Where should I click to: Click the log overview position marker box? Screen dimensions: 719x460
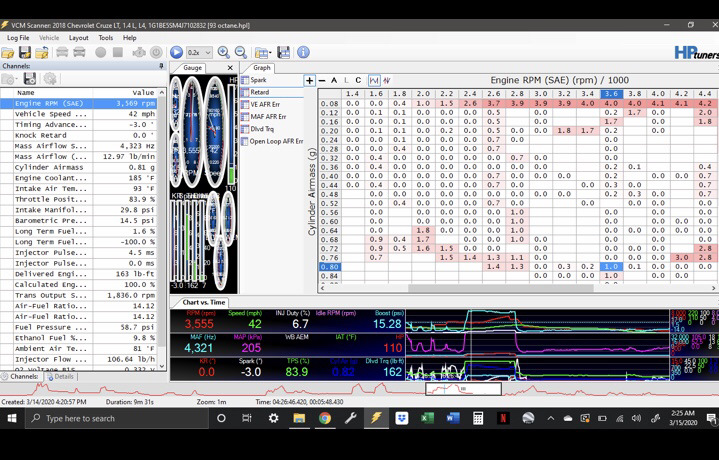click(463, 389)
